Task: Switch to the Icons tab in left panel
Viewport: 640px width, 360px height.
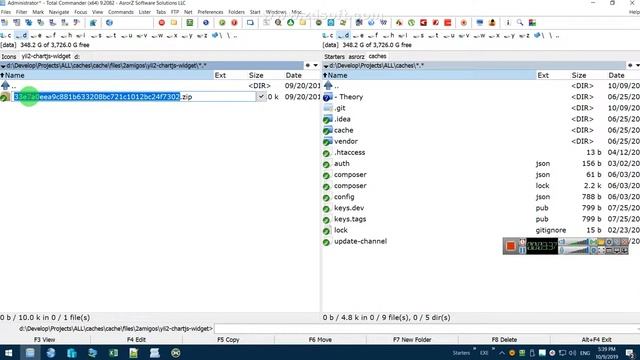Action: point(9,56)
